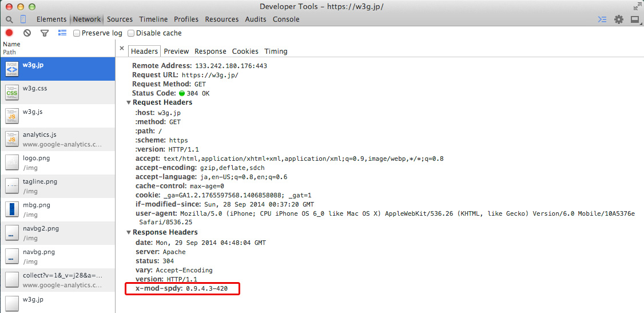Click the if-modified-since header value
644x313 pixels.
click(259, 204)
